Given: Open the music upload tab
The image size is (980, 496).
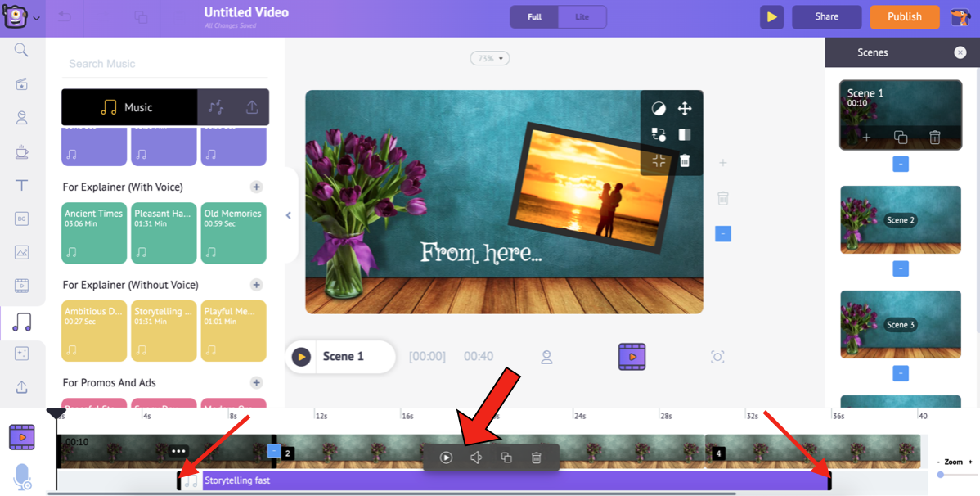Looking at the screenshot, I should point(252,107).
